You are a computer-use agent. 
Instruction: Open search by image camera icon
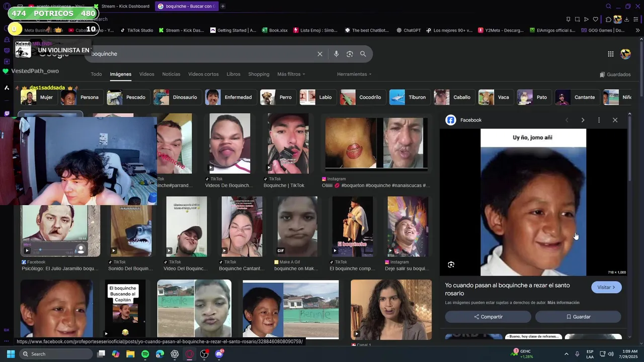(350, 54)
